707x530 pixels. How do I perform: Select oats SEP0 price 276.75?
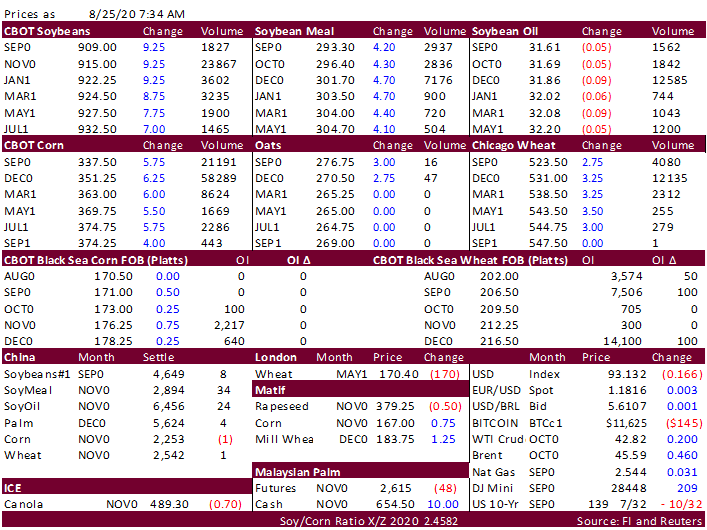335,162
